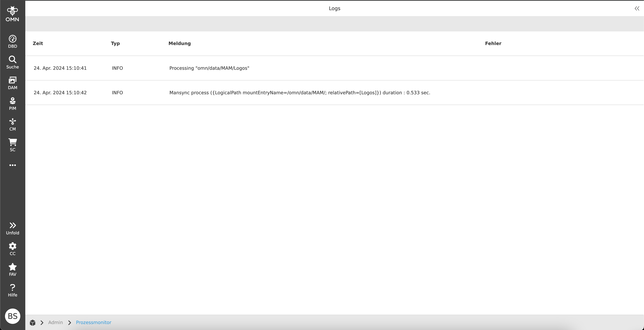The image size is (644, 330).
Task: Select Admin in the breadcrumb
Action: point(56,323)
